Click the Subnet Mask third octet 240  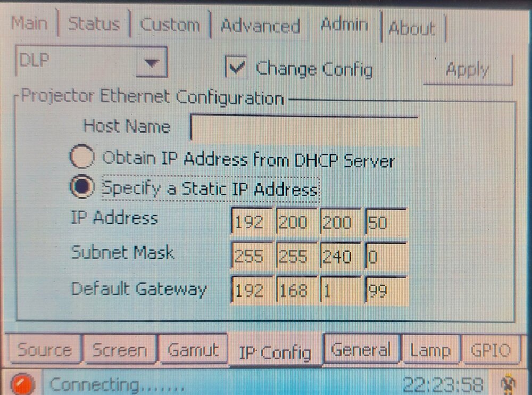(x=340, y=256)
